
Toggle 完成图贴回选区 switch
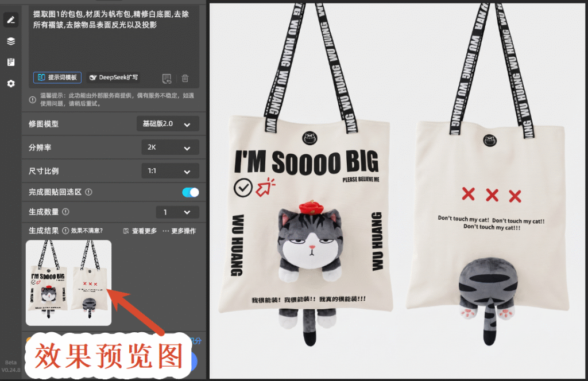(191, 192)
